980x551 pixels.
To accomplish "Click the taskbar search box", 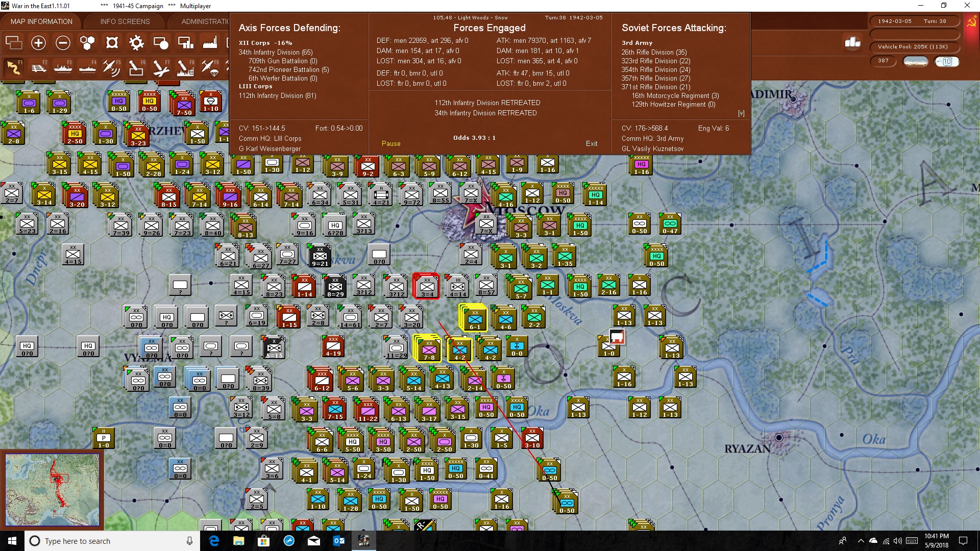I will [x=112, y=541].
